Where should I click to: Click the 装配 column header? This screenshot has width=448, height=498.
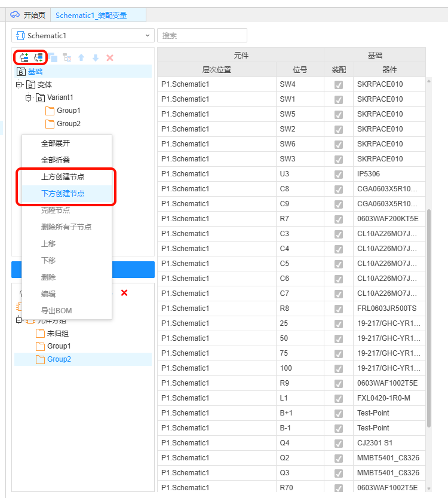[x=339, y=69]
